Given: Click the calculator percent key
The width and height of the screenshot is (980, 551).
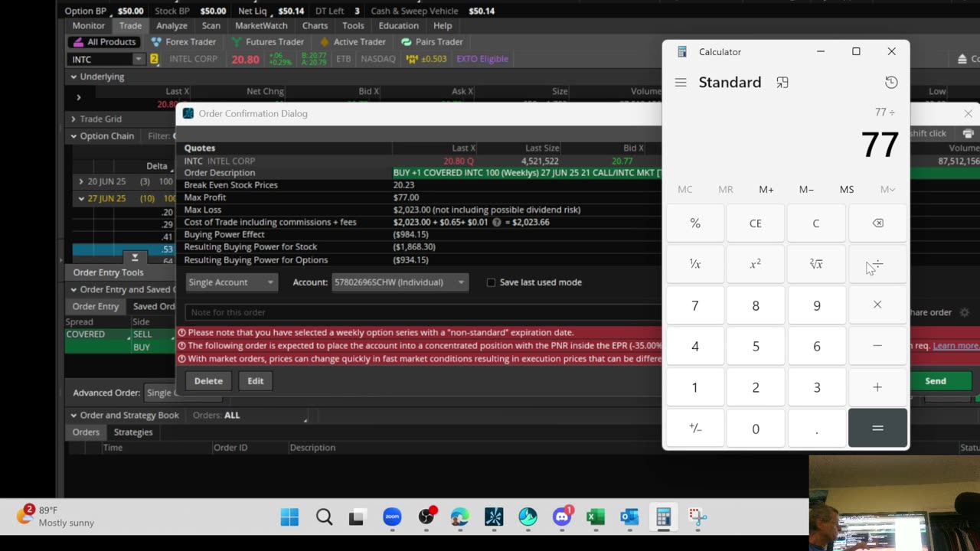Looking at the screenshot, I should click(x=695, y=223).
